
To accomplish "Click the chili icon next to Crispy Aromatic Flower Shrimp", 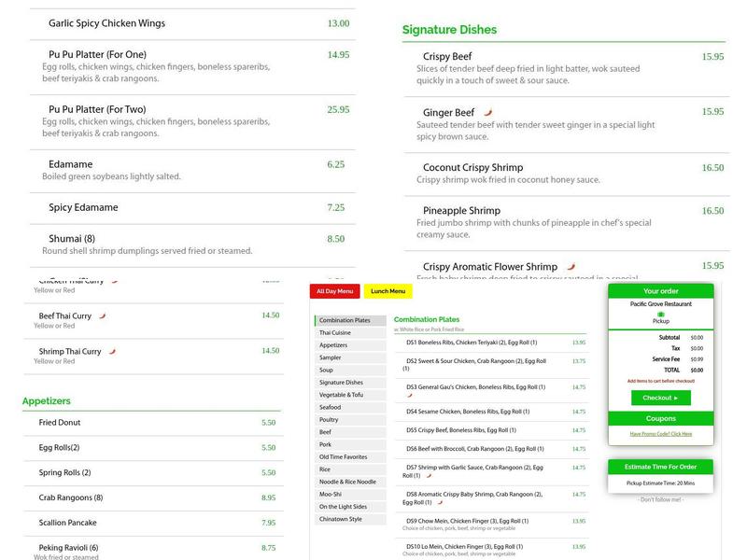I will (571, 267).
